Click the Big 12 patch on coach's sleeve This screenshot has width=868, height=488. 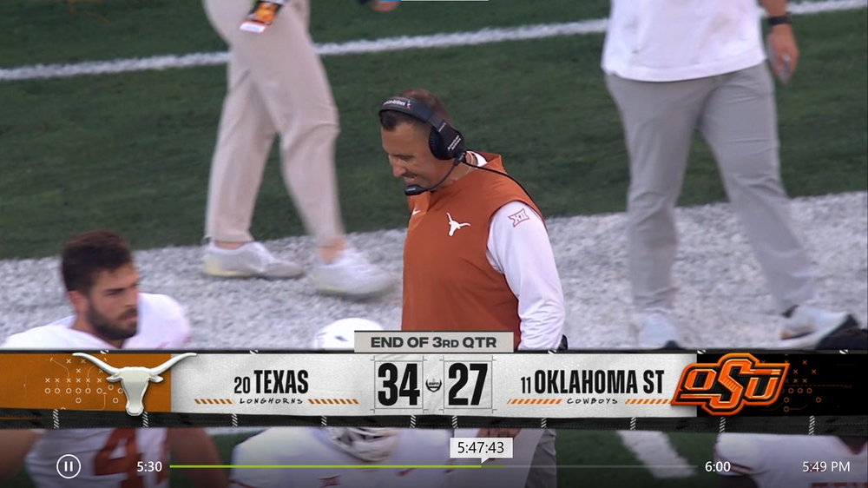[x=518, y=217]
